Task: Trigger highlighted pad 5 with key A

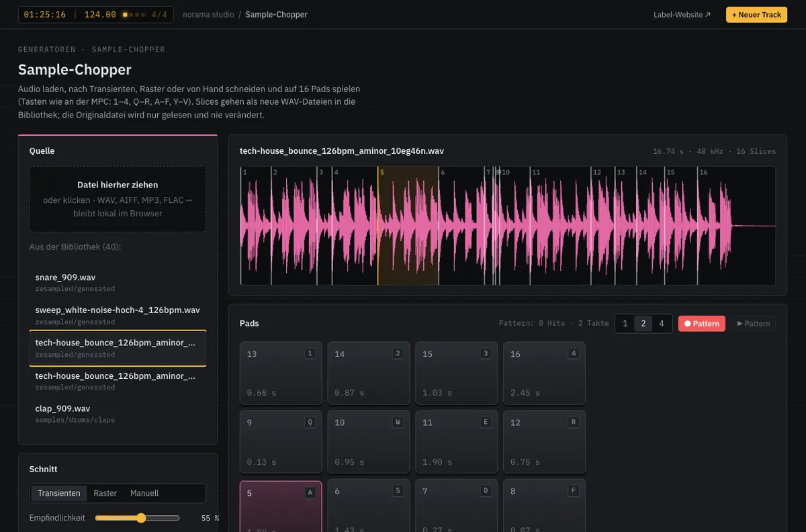Action: pyautogui.click(x=281, y=506)
